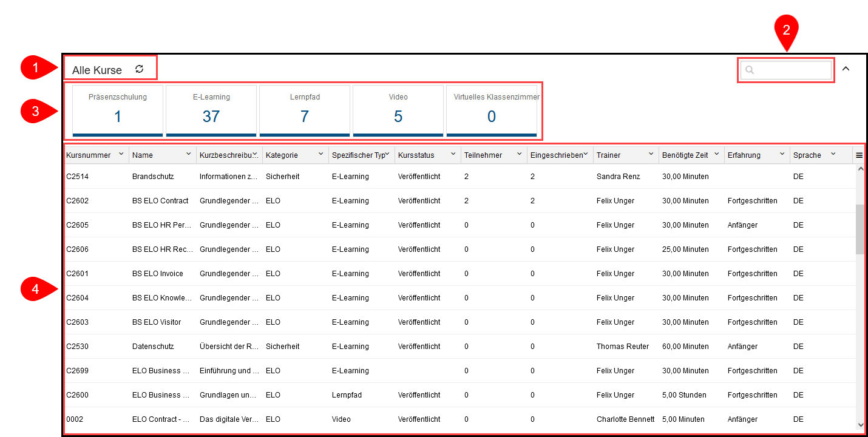Collapse the Alle Kurse panel
The width and height of the screenshot is (868, 437).
pyautogui.click(x=846, y=69)
